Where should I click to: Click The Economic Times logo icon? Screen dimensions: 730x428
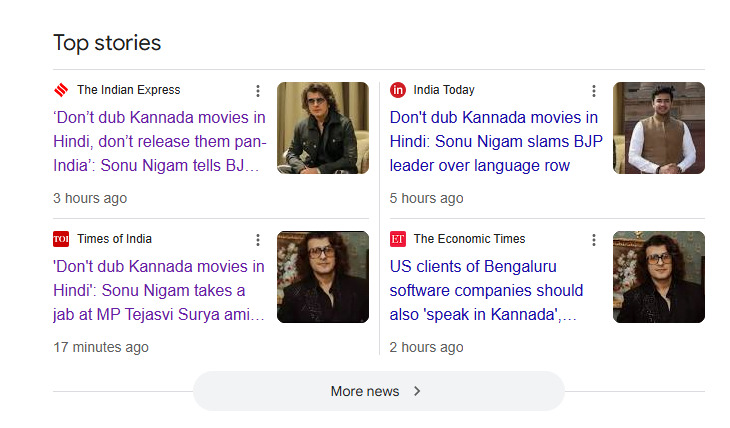tap(398, 239)
